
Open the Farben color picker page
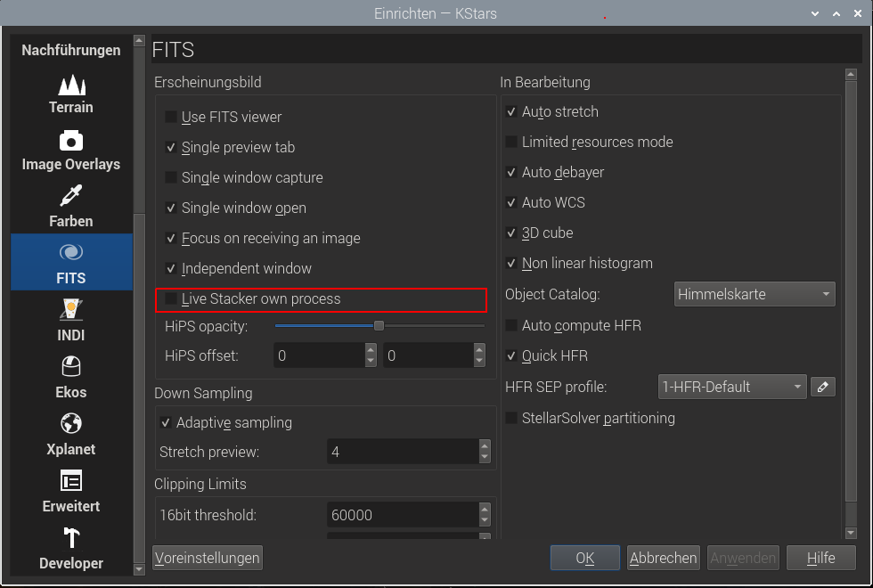71,207
